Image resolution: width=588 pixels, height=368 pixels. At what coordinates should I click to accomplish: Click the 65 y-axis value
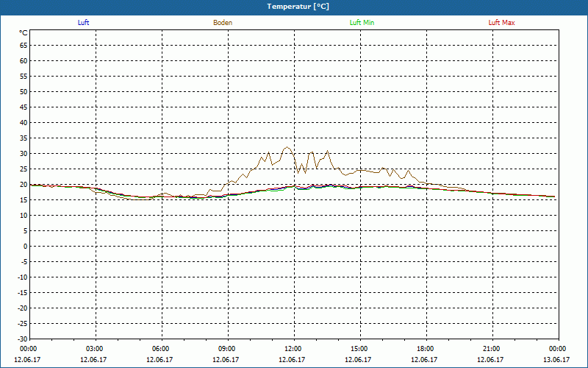24,46
